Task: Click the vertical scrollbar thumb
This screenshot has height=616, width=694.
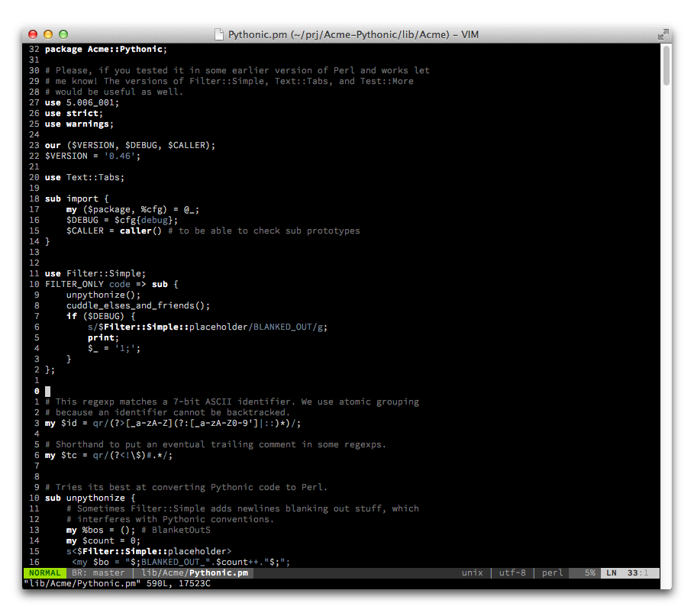Action: pos(666,66)
